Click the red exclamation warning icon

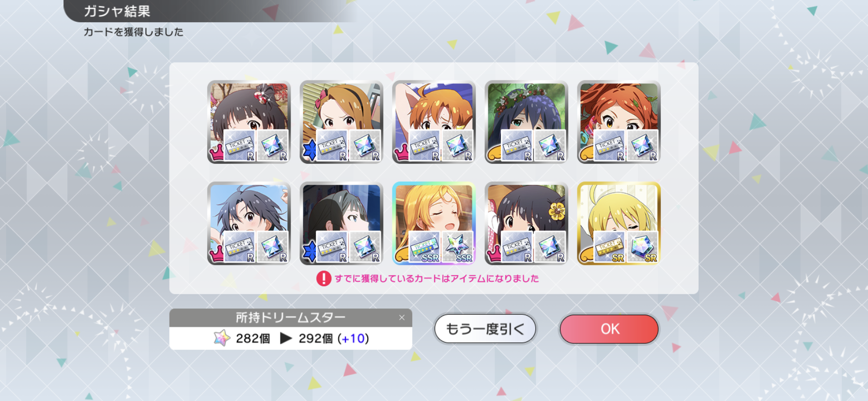tap(324, 278)
